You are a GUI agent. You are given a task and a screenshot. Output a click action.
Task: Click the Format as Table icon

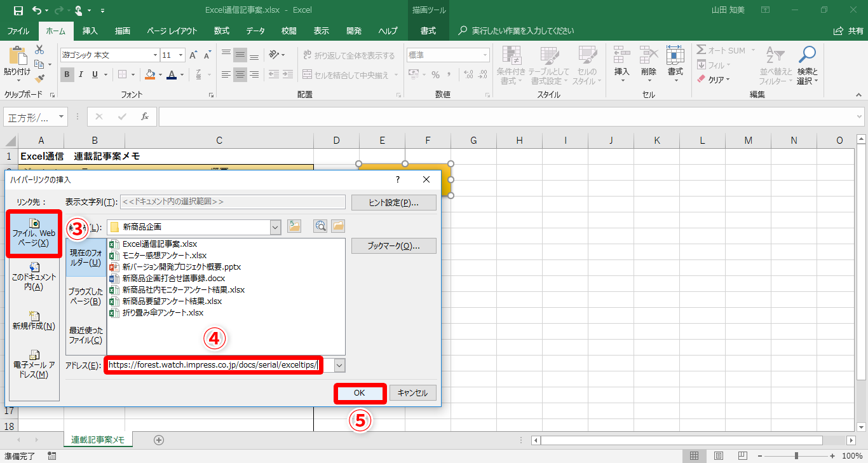[549, 55]
